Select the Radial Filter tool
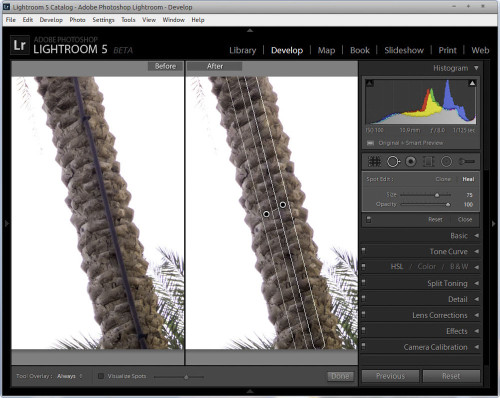The width and height of the screenshot is (500, 398). [x=446, y=162]
